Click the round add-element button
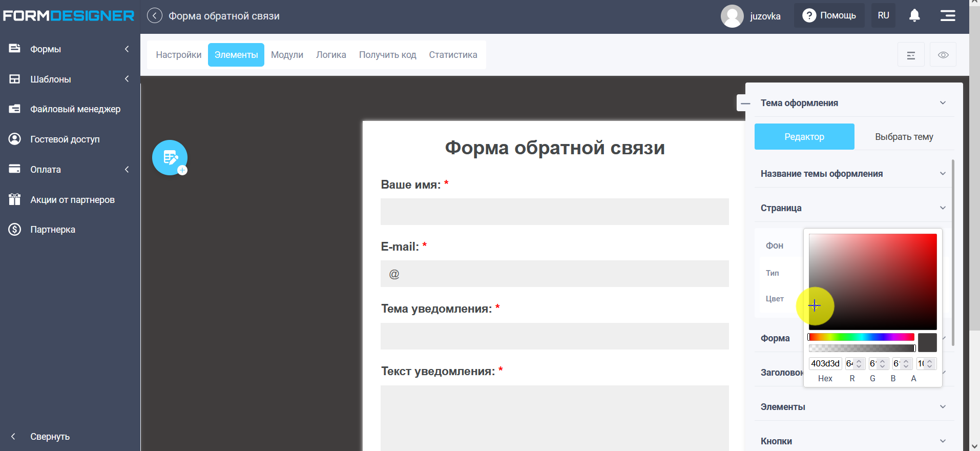Screen dimensions: 980x451 (x=170, y=157)
